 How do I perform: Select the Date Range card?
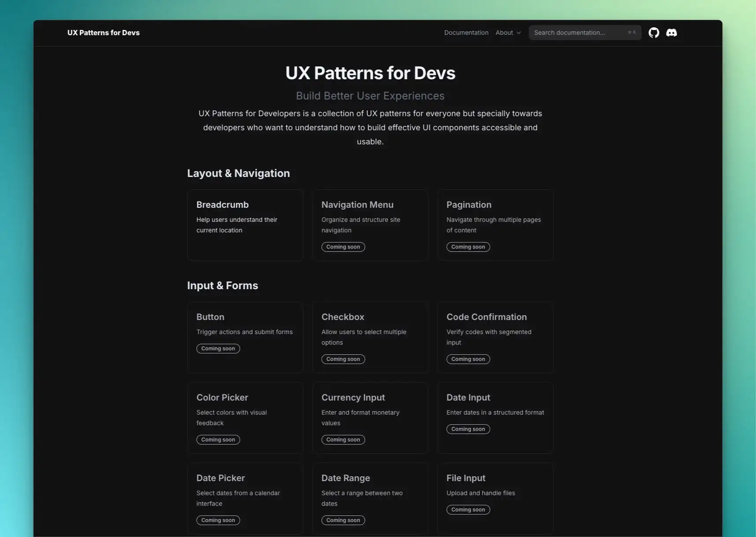[x=370, y=498]
